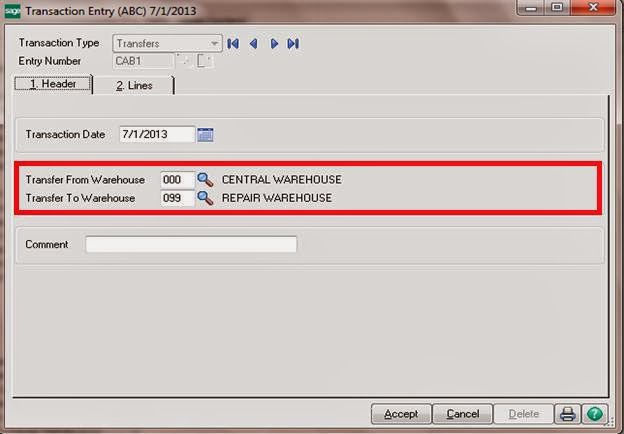The height and width of the screenshot is (434, 624).
Task: Maximize the Transaction Entry window
Action: pyautogui.click(x=557, y=8)
